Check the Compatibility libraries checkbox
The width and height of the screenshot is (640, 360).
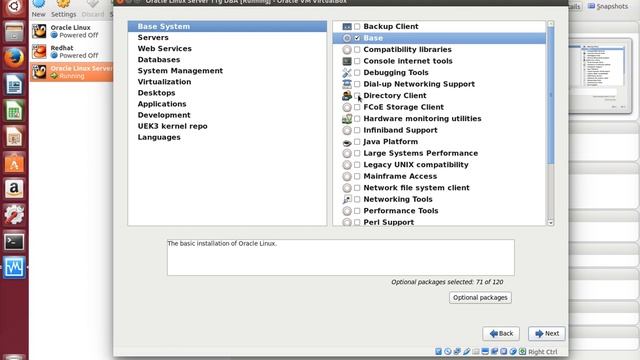tap(357, 49)
